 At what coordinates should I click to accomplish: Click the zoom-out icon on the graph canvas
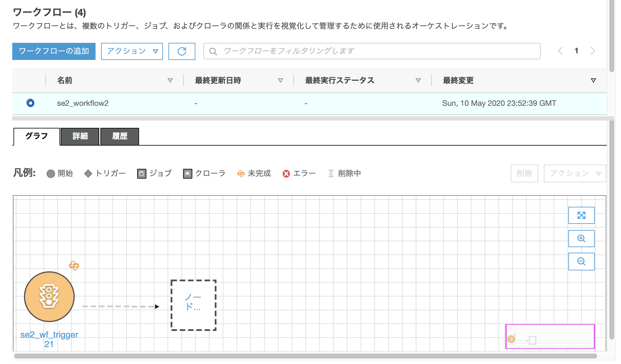581,262
